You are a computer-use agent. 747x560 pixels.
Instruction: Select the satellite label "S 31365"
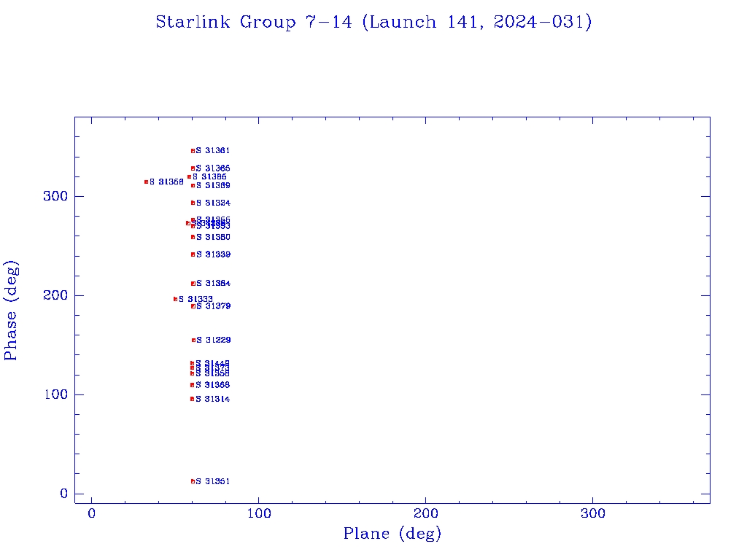coord(213,168)
